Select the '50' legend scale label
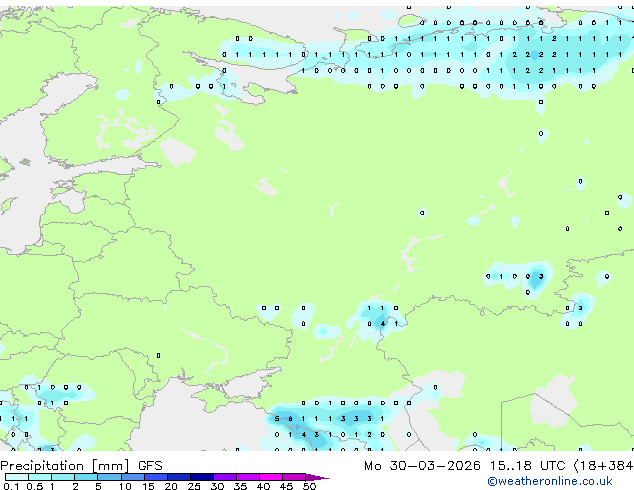634x490 pixels. point(309,486)
